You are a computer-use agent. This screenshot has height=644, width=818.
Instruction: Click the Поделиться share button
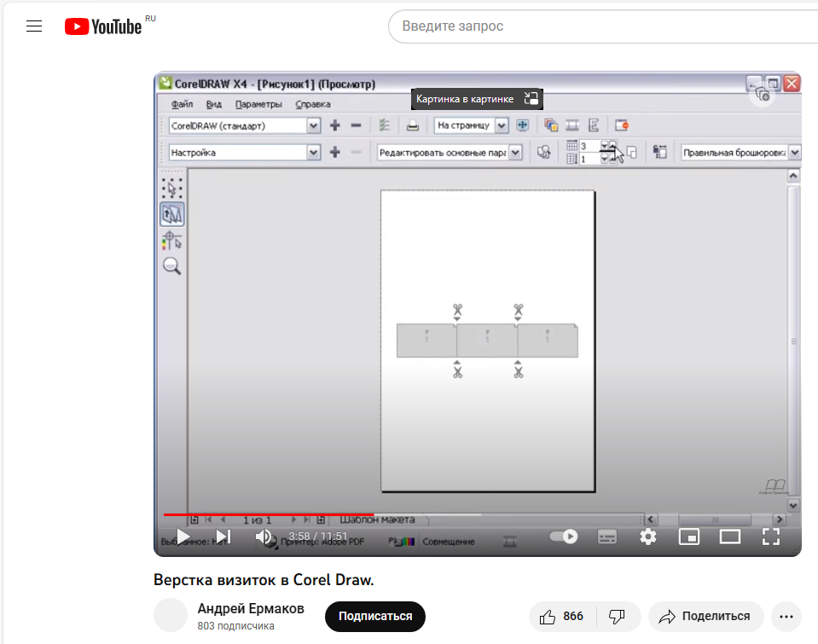(x=705, y=617)
